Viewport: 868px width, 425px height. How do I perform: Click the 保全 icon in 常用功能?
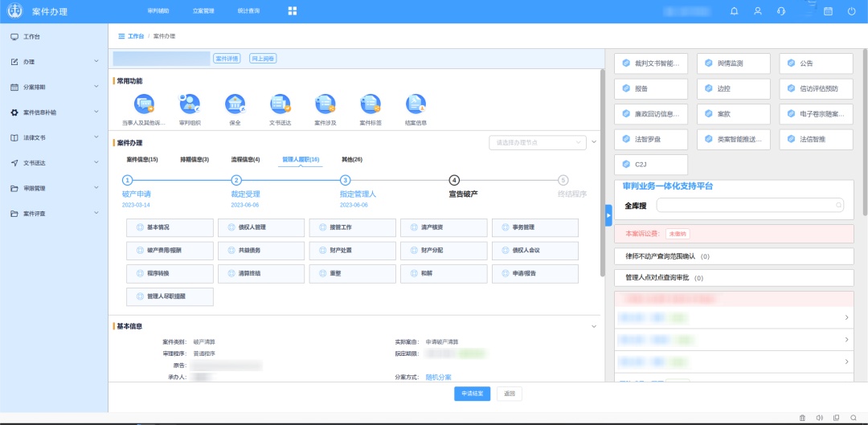[x=235, y=104]
